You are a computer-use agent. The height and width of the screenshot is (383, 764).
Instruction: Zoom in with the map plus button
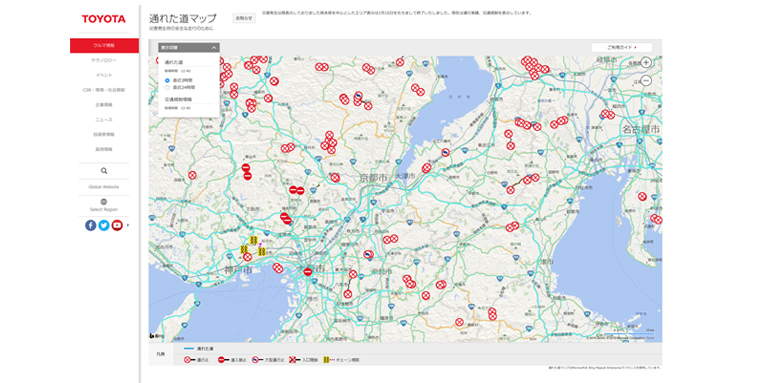pyautogui.click(x=646, y=62)
